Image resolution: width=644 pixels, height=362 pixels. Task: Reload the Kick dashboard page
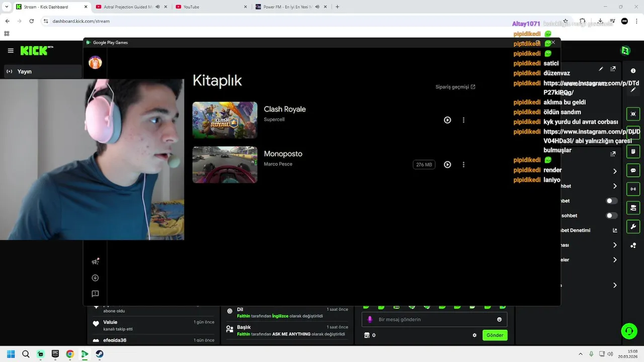(x=31, y=21)
